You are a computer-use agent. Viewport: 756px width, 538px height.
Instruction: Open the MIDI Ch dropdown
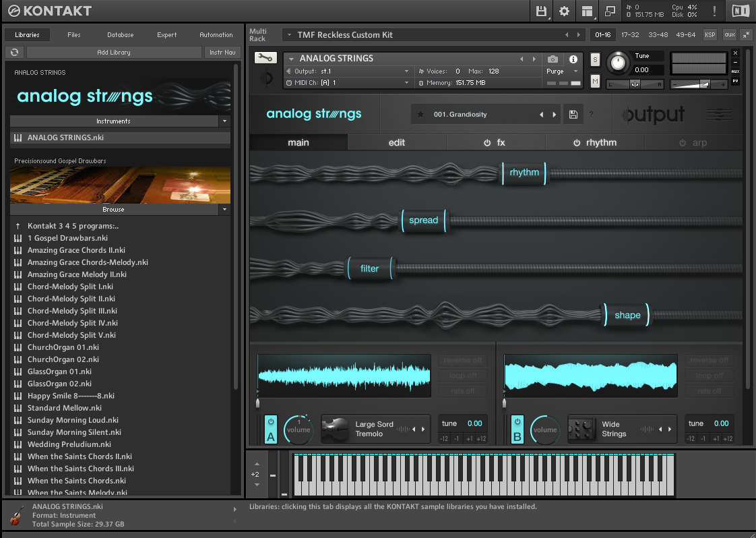click(406, 83)
